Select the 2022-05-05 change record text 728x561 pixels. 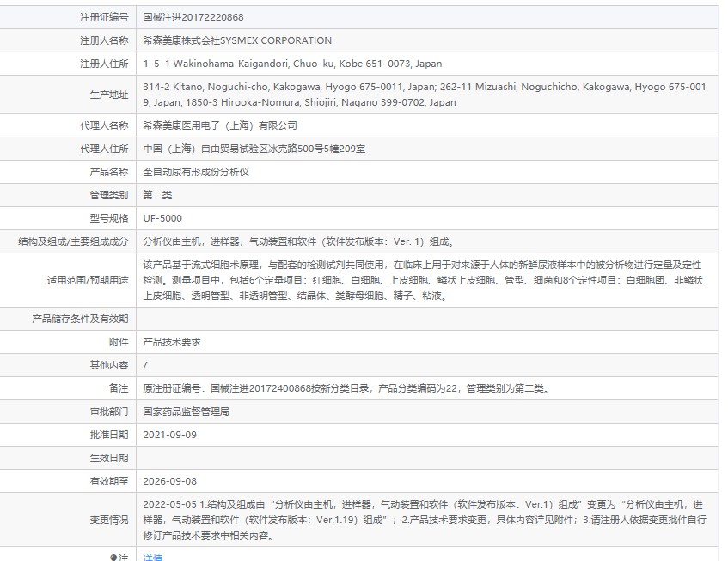[x=425, y=520]
